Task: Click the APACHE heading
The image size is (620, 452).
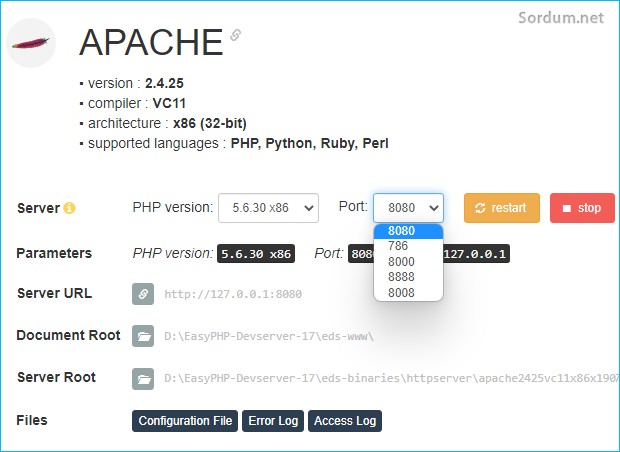Action: (x=151, y=42)
